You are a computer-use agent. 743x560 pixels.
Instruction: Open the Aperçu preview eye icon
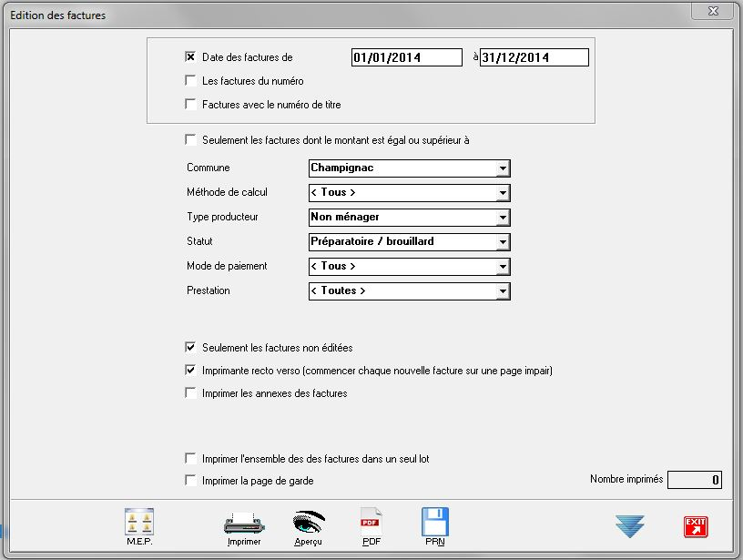pyautogui.click(x=309, y=523)
